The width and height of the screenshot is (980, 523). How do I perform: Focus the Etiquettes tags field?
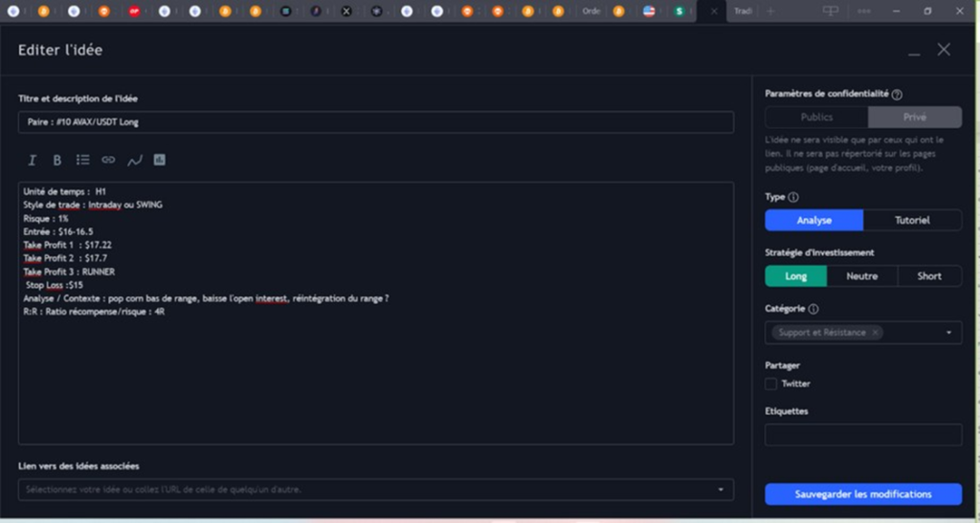(863, 435)
